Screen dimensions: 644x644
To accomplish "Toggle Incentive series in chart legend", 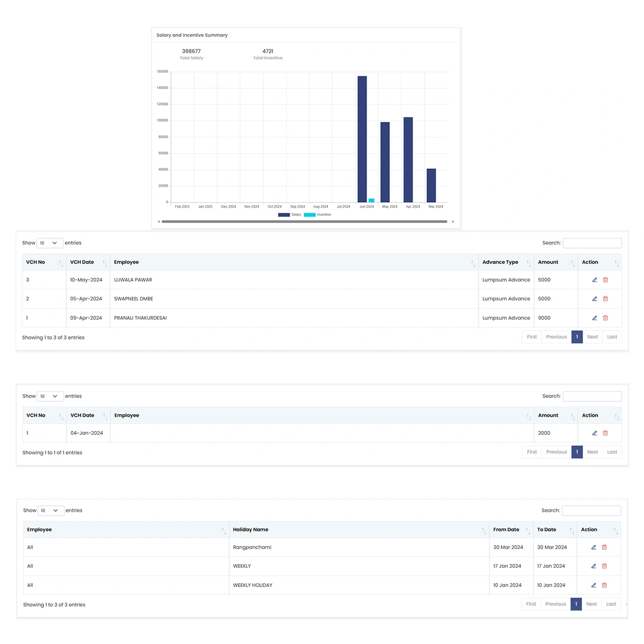I will pos(317,215).
